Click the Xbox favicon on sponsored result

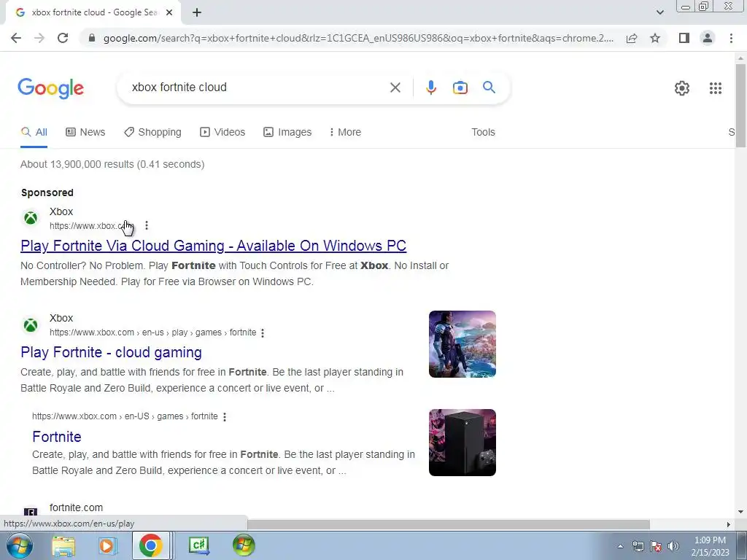pyautogui.click(x=31, y=218)
